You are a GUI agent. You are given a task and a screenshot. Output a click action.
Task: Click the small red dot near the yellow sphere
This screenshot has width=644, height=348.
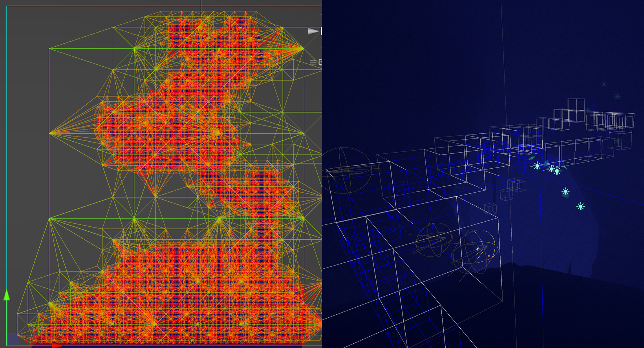click(x=489, y=256)
